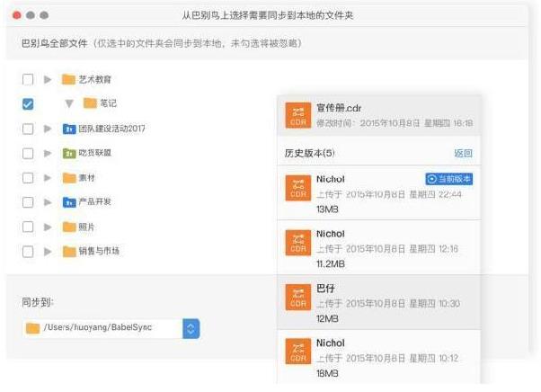
Task: Click the 宣传册.cdr file CDR icon
Action: (297, 115)
